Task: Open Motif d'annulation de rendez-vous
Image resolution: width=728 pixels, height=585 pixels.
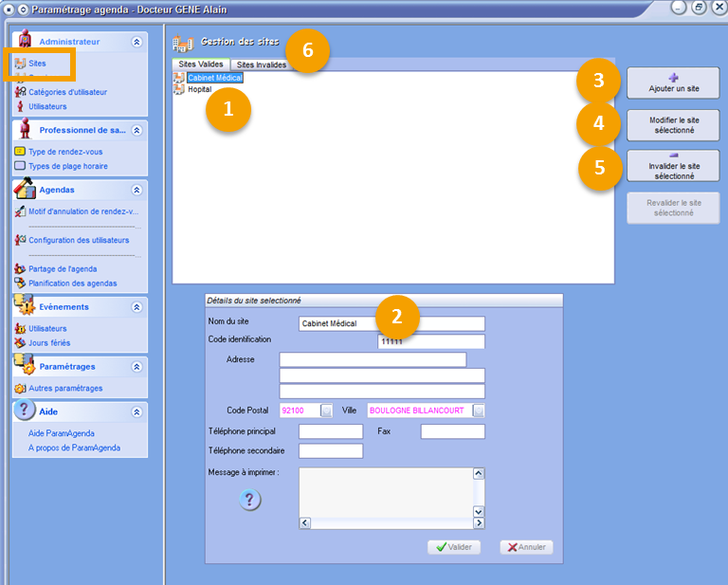Action: (x=82, y=212)
